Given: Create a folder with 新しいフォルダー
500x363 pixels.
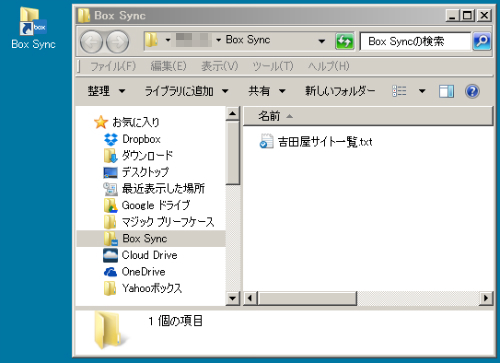Looking at the screenshot, I should tap(340, 91).
